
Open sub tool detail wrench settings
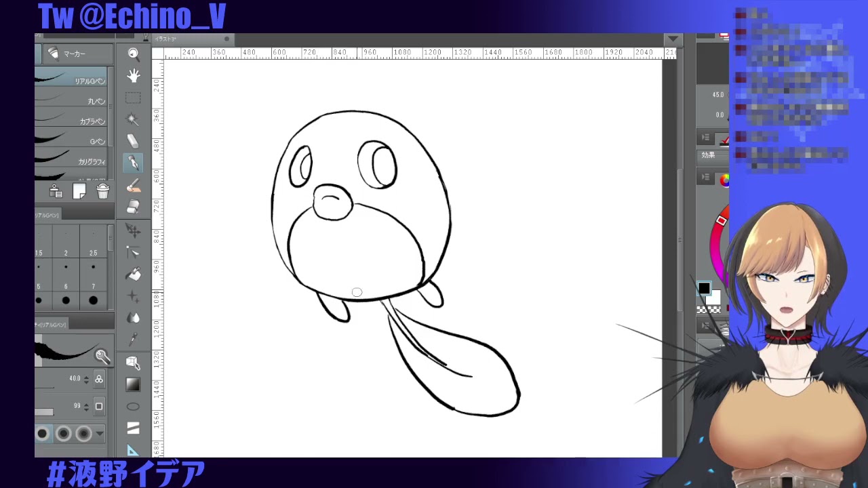click(102, 356)
